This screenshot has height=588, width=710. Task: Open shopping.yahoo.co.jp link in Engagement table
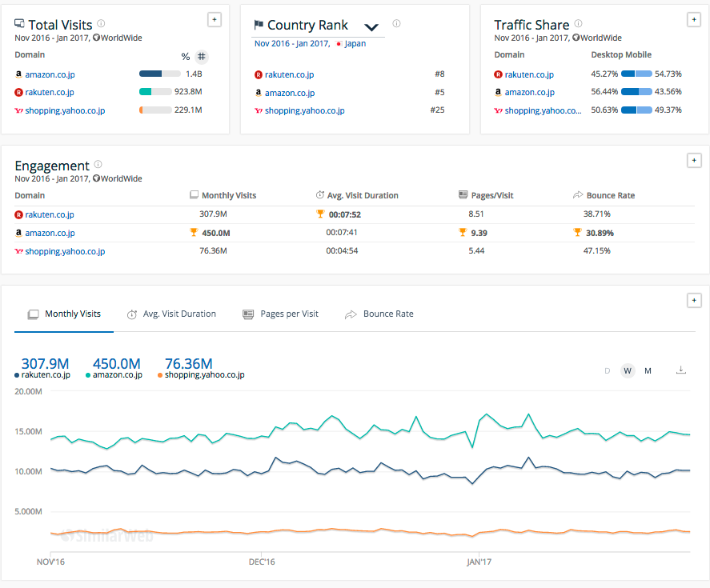point(65,251)
